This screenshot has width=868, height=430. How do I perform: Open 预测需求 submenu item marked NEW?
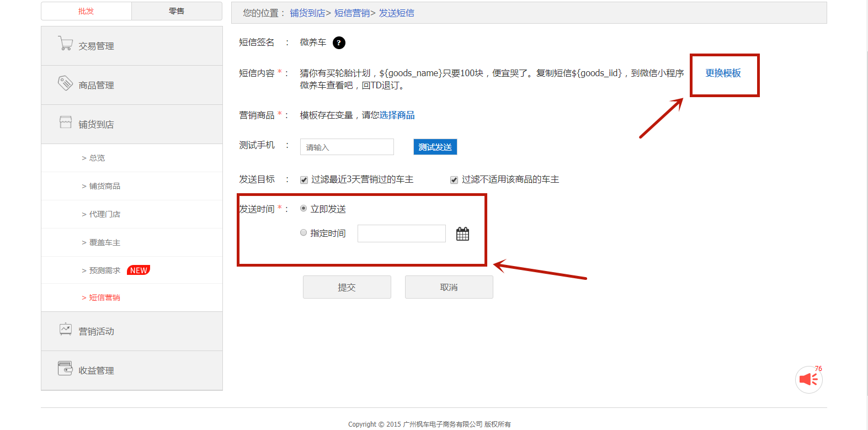pyautogui.click(x=105, y=270)
